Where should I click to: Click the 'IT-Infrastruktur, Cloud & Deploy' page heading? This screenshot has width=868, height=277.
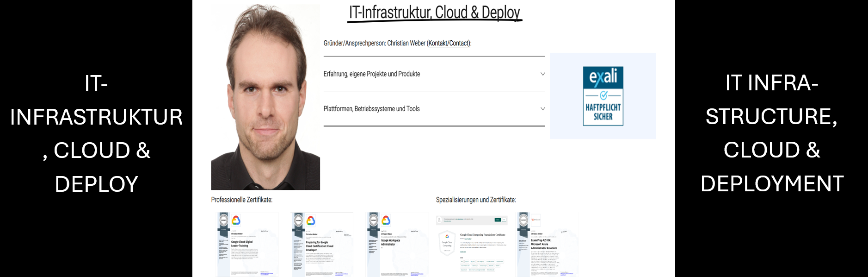pos(435,13)
